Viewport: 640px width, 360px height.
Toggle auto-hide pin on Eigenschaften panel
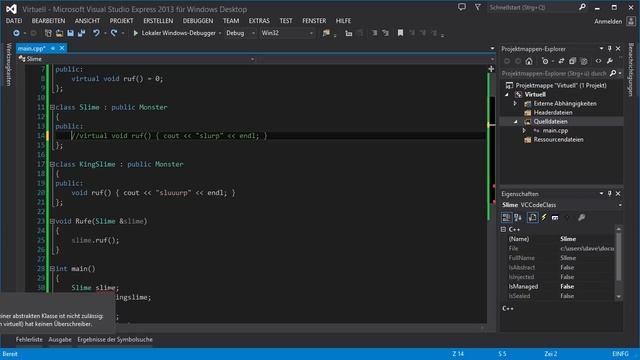tap(609, 193)
